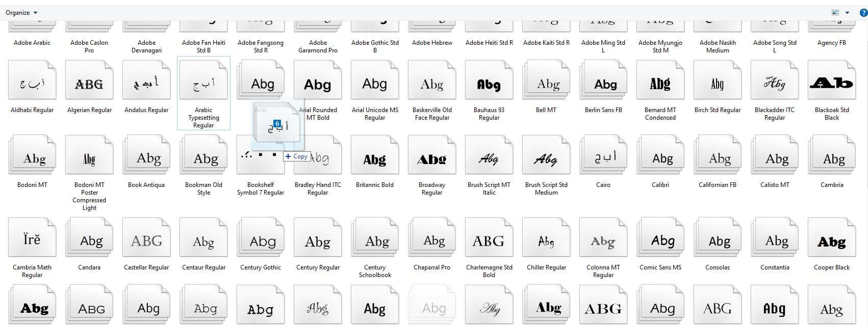Viewport: 868px width, 325px height.
Task: Select the Candara font icon
Action: coord(89,237)
